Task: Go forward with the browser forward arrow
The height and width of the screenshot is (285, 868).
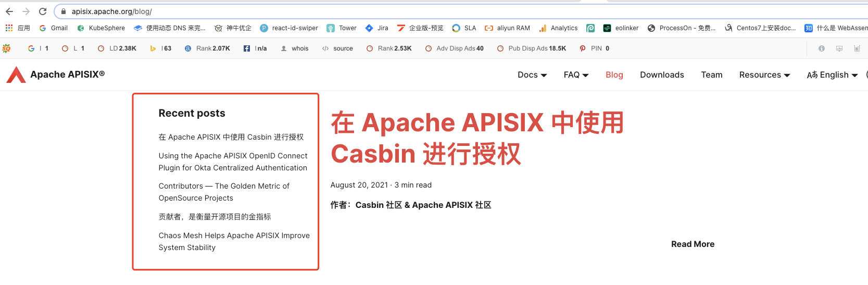Action: pos(26,11)
